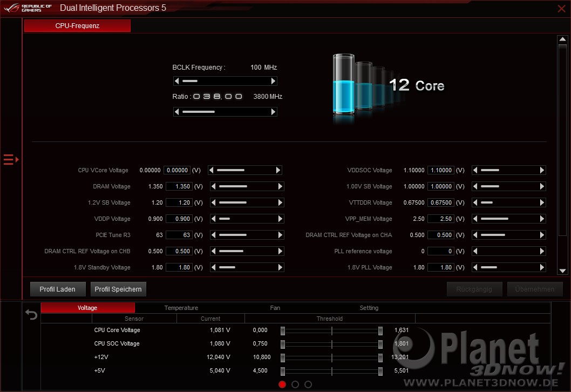
Task: Lower VDDP Voltage with left arrow
Action: pyautogui.click(x=213, y=219)
